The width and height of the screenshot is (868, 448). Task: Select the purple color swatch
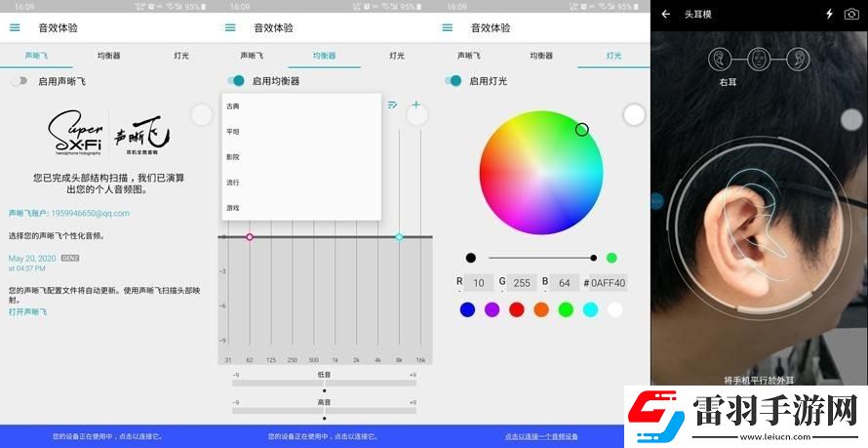(493, 309)
